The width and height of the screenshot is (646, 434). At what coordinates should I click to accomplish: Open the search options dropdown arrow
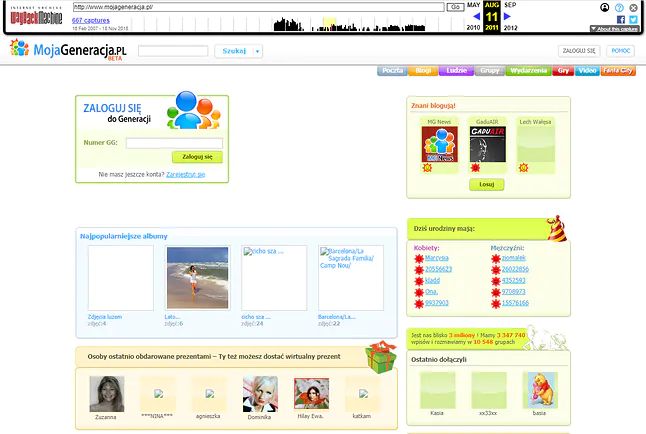click(257, 52)
